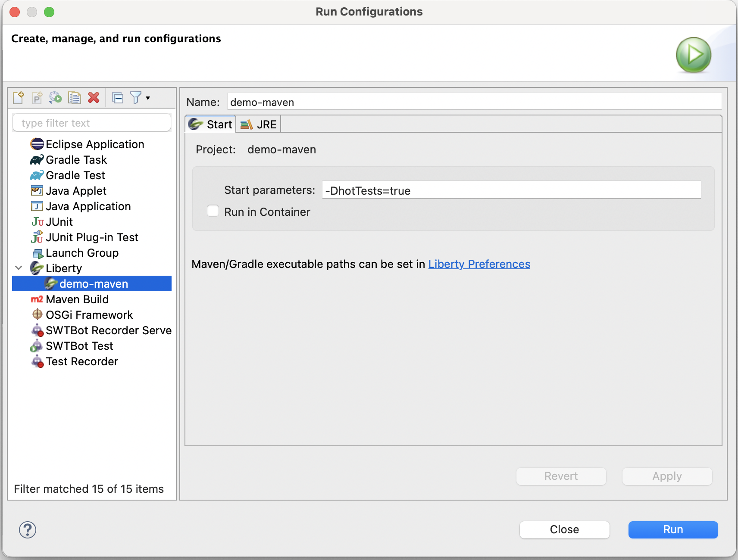Click the OSGi Framework icon
This screenshot has height=560, width=738.
(x=38, y=314)
